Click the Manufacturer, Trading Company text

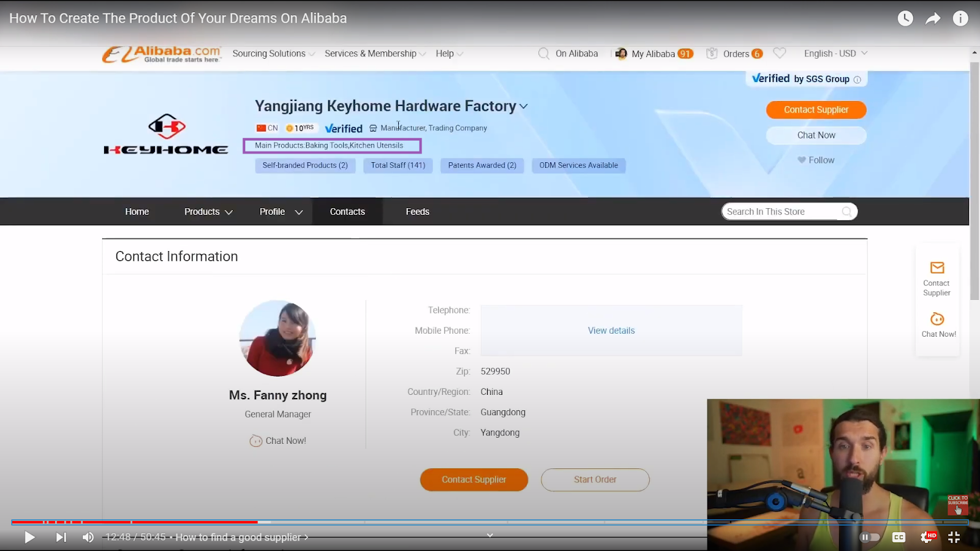tap(434, 128)
